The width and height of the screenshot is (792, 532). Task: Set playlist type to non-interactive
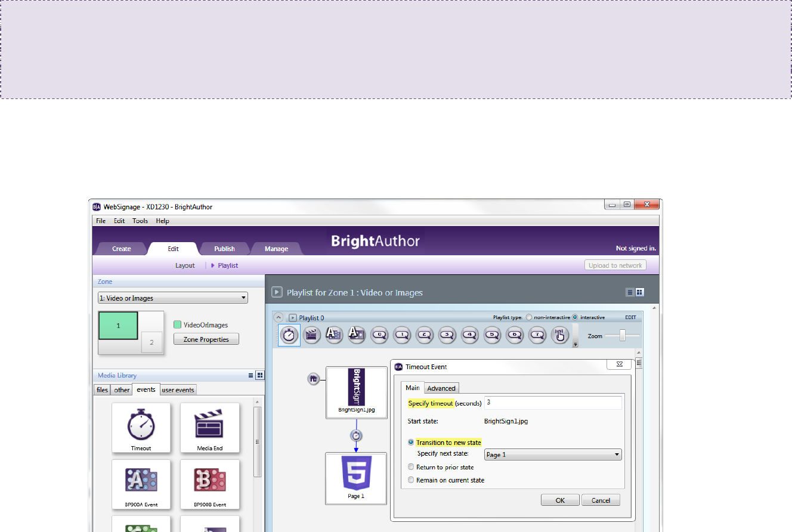pos(529,317)
